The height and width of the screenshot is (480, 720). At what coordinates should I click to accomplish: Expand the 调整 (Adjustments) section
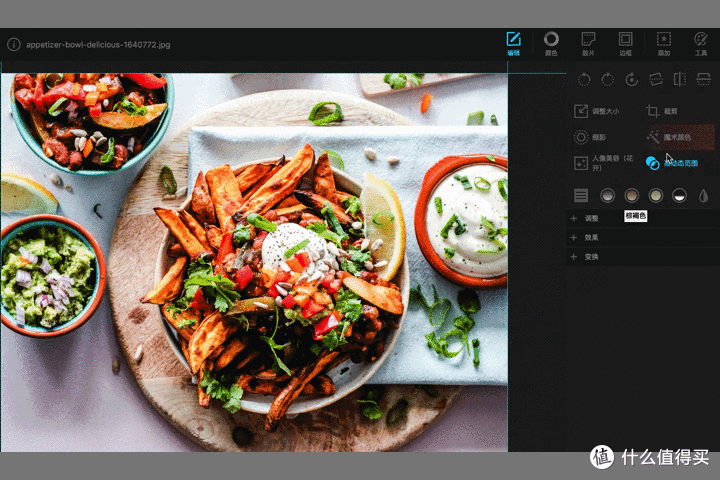click(643, 219)
